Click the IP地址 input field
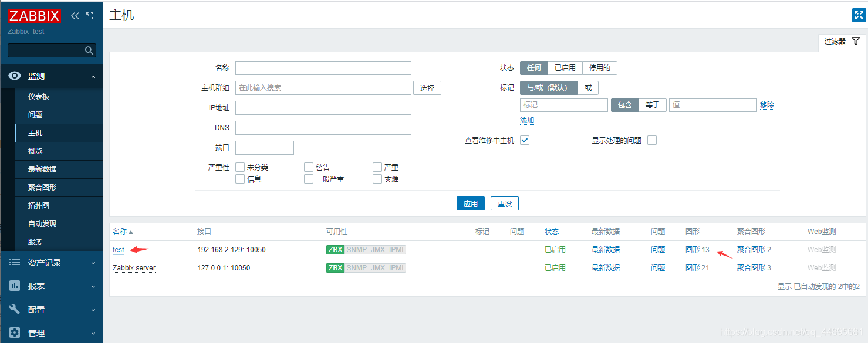Viewport: 868px width, 343px height. click(323, 108)
